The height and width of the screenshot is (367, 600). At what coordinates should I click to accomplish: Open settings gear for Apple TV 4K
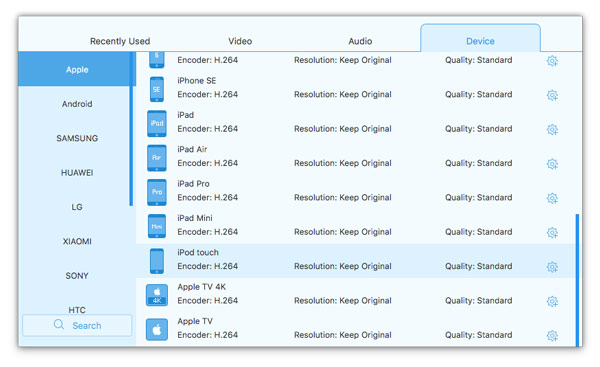pyautogui.click(x=552, y=301)
